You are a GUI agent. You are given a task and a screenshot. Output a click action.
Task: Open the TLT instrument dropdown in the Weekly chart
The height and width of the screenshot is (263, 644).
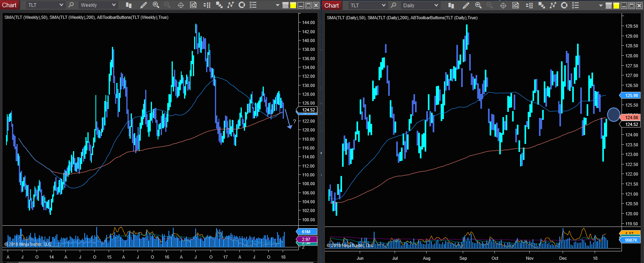(45, 5)
